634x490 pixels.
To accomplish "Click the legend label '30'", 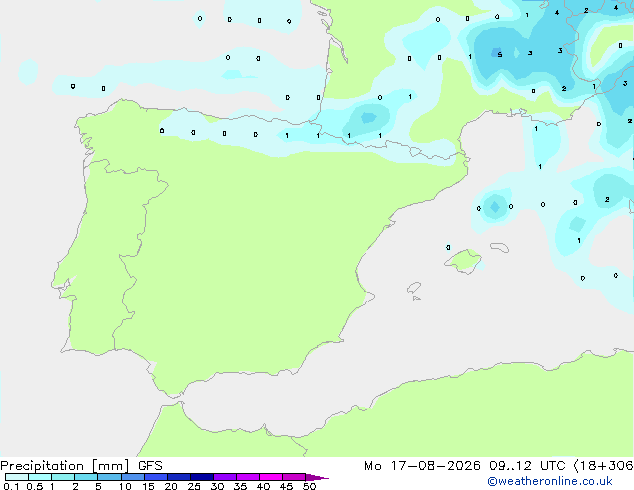I will pyautogui.click(x=217, y=486).
